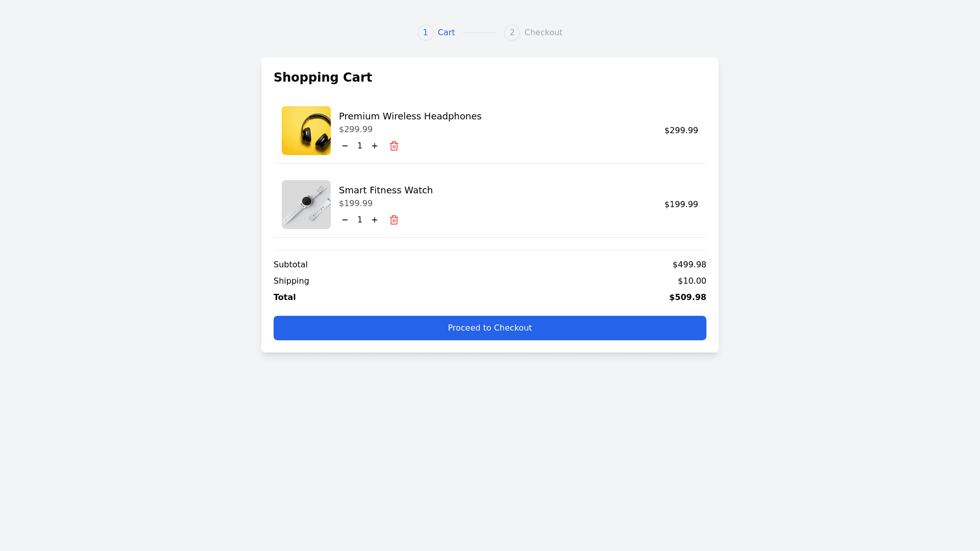Image resolution: width=980 pixels, height=551 pixels.
Task: Increase the Smart Fitness Watch quantity
Action: [375, 220]
